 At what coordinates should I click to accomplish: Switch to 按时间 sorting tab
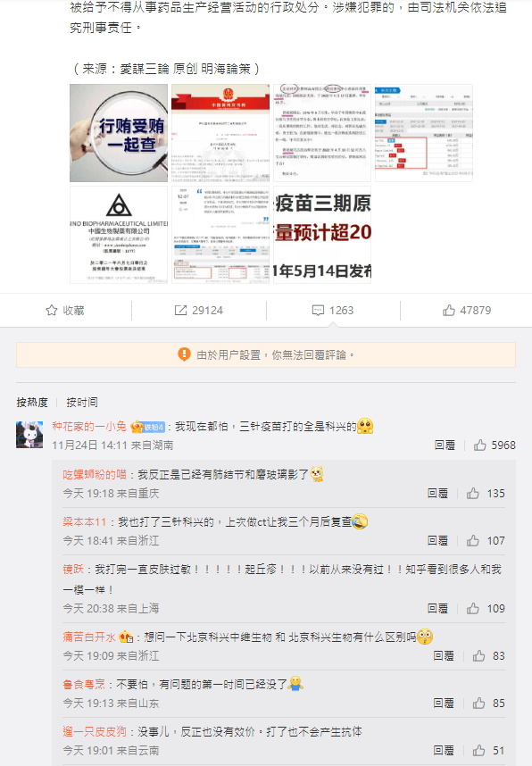coord(82,402)
